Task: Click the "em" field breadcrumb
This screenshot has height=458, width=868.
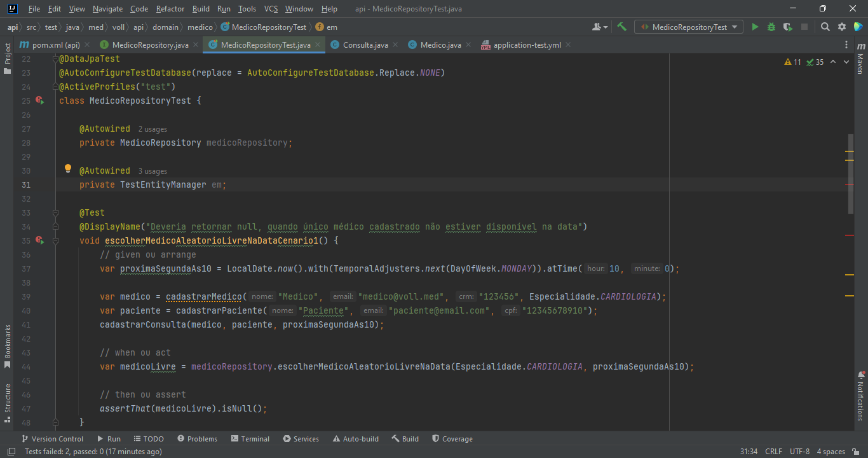Action: point(327,27)
